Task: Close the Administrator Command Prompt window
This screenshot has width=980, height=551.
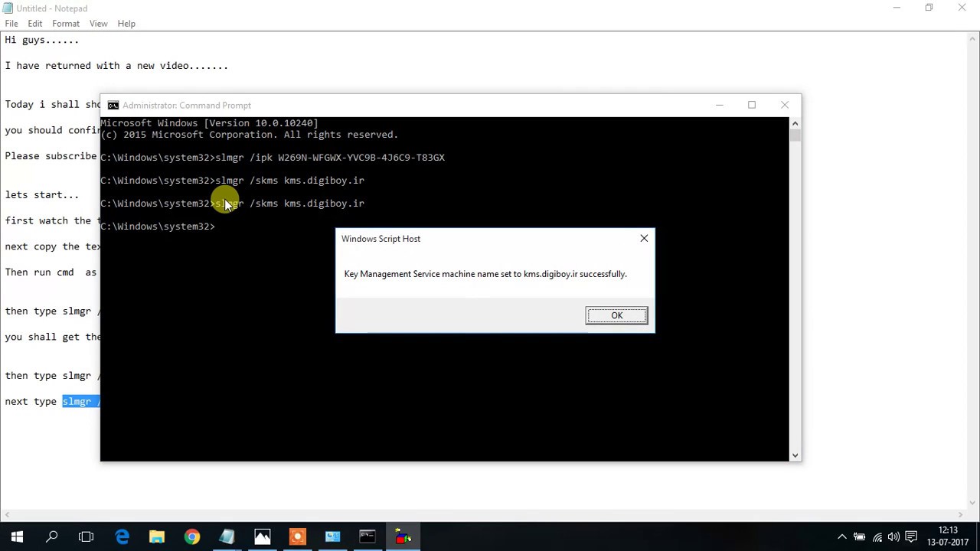Action: (785, 106)
